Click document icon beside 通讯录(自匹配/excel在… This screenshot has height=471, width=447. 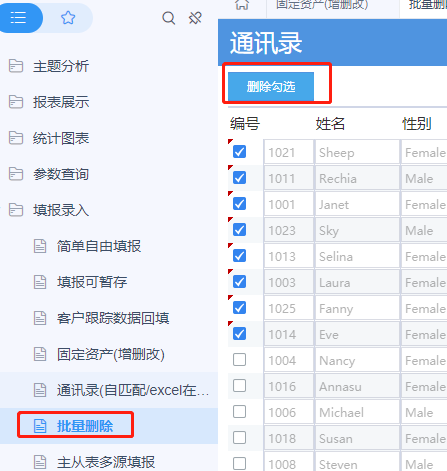coord(40,390)
